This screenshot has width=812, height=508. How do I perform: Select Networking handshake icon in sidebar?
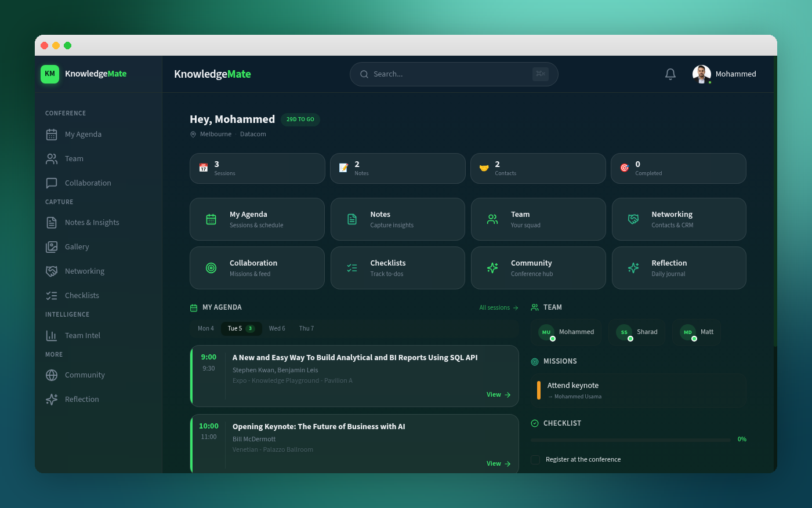pyautogui.click(x=52, y=271)
